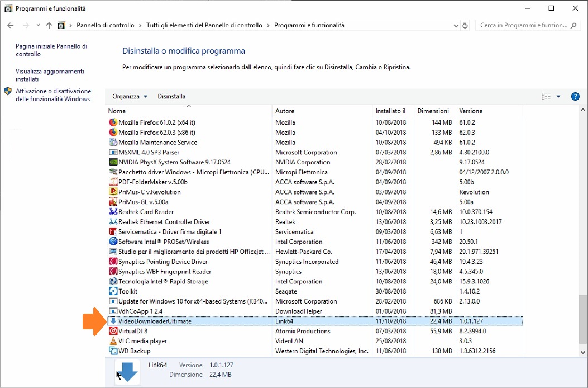
Task: Click the Realtek Ethernet Controller Driver icon
Action: [113, 222]
